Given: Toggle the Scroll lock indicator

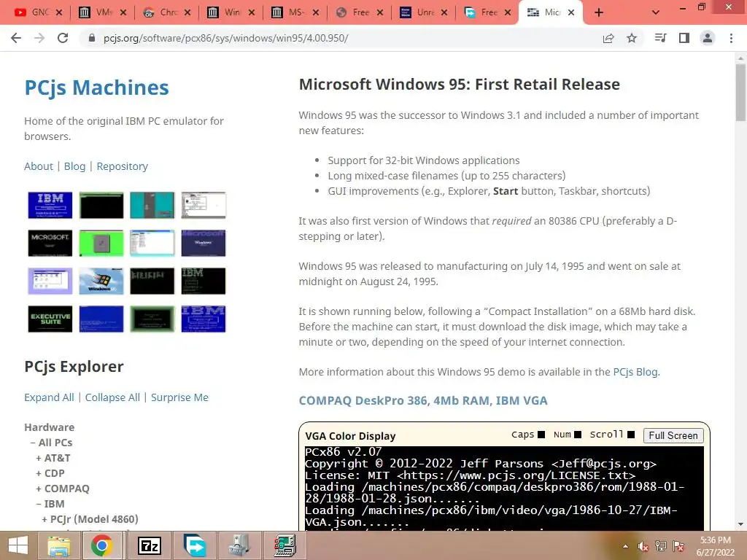Looking at the screenshot, I should click(x=631, y=435).
